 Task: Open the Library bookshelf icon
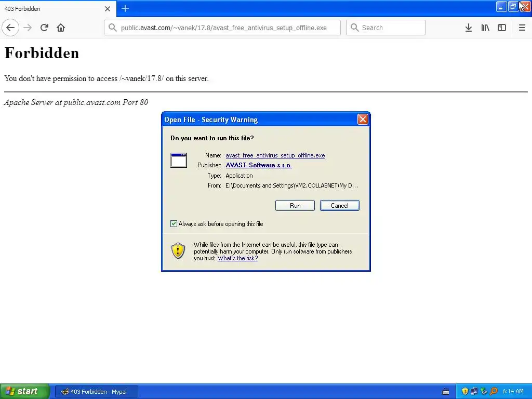485,28
